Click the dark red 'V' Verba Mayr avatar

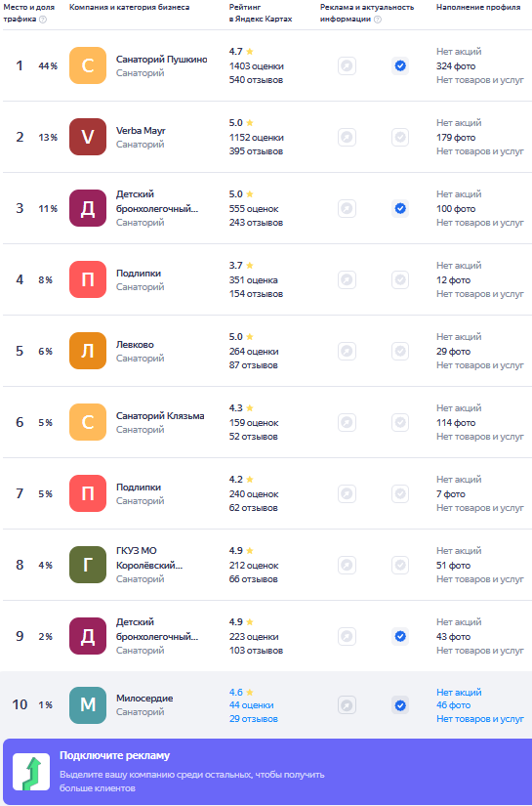pos(88,137)
